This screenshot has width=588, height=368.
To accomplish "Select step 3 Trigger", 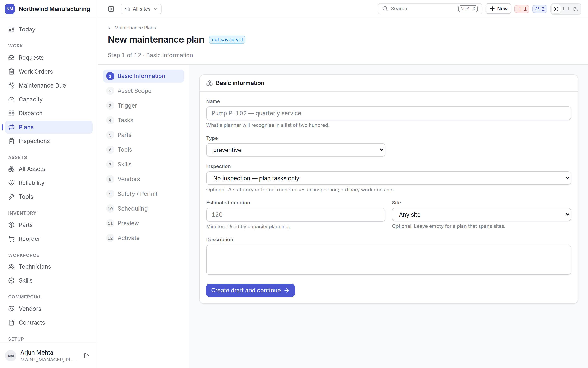I will tap(143, 105).
